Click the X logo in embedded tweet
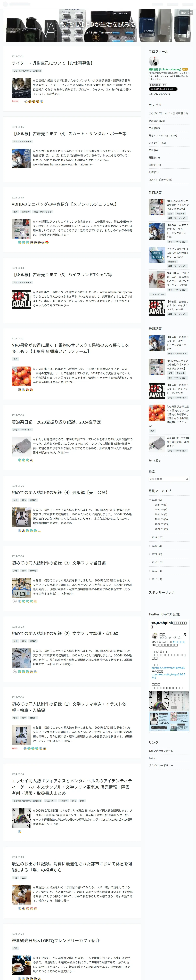This screenshot has height=980, width=196. coord(185,635)
